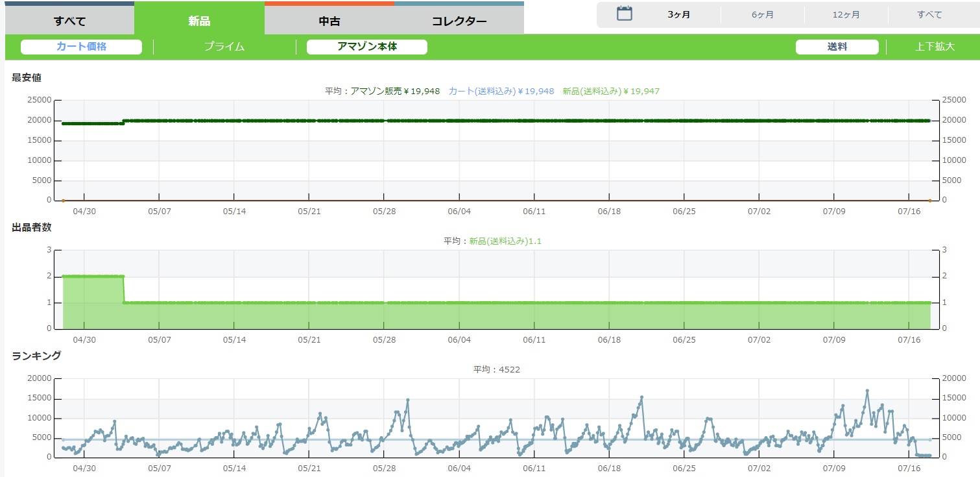
Task: Click the price step-up point in 最安値 chart
Action: 124,121
